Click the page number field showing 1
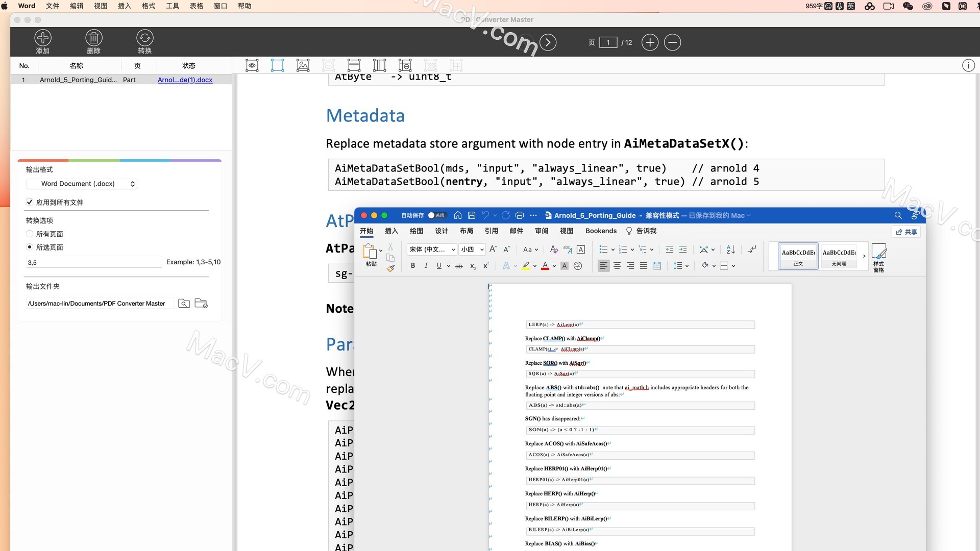The image size is (980, 551). tap(608, 42)
